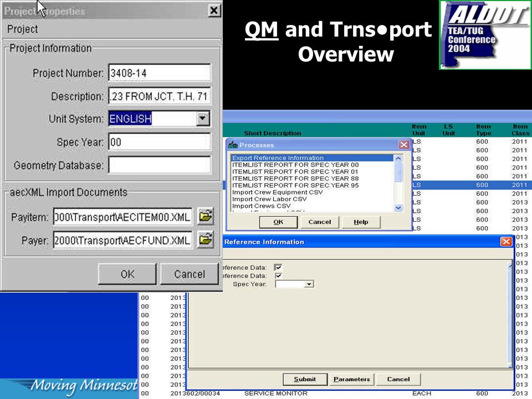Click Cancel in Processes dialog

click(x=320, y=222)
